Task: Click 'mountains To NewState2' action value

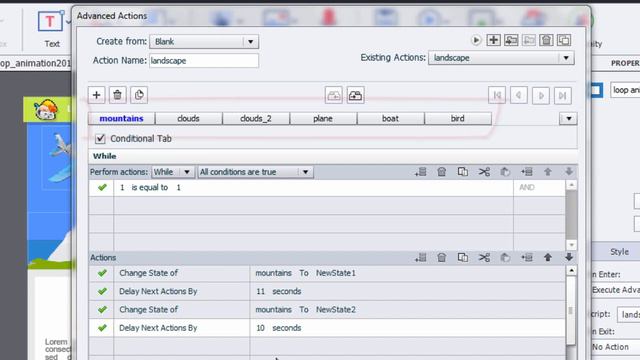Action: (305, 310)
